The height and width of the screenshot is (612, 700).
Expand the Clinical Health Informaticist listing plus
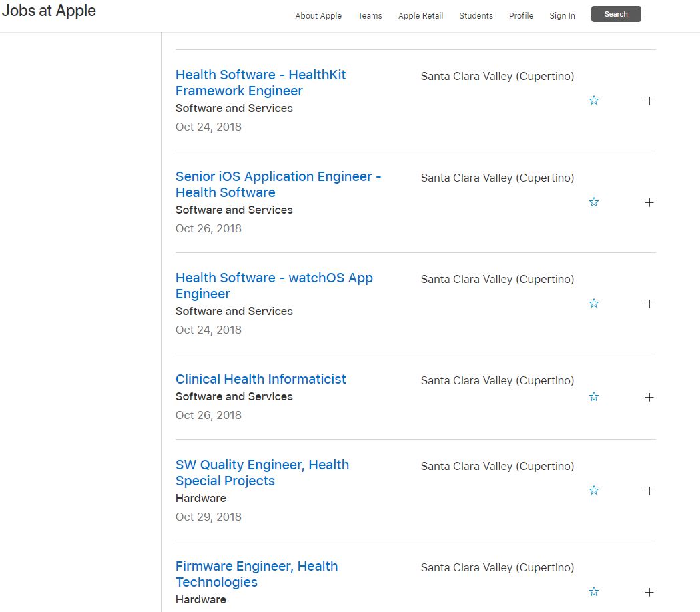649,397
